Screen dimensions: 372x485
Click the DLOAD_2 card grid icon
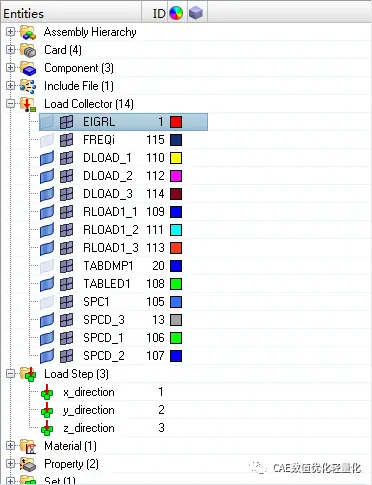click(x=66, y=176)
